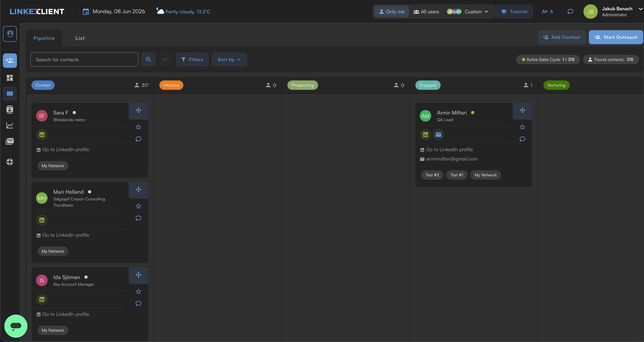Open comments on Ida Sjöman card
644x342 pixels.
(x=138, y=303)
